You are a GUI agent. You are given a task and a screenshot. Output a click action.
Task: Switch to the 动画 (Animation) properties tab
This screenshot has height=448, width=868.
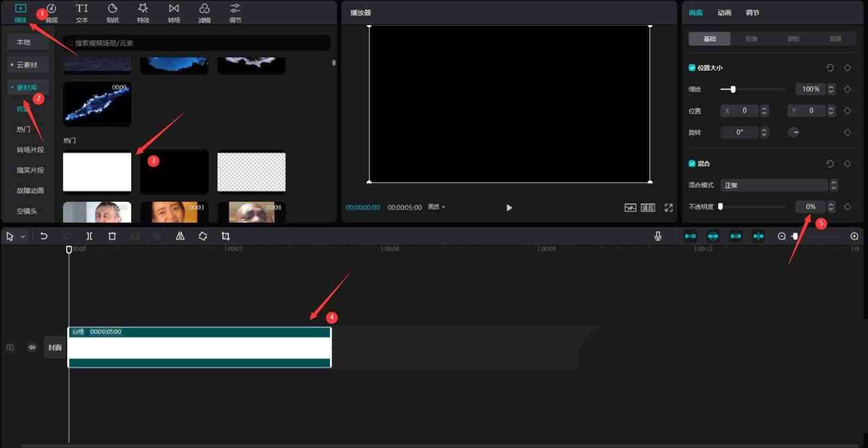point(724,12)
